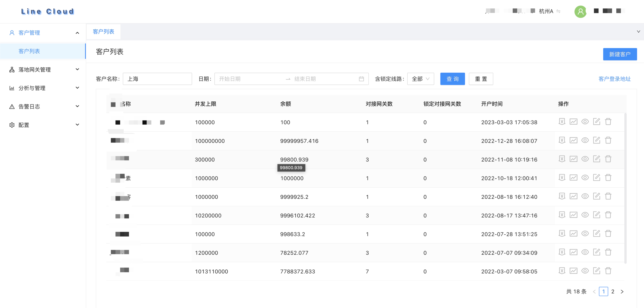Edit customer in 2022-12-28 row
644x308 pixels.
click(x=597, y=140)
